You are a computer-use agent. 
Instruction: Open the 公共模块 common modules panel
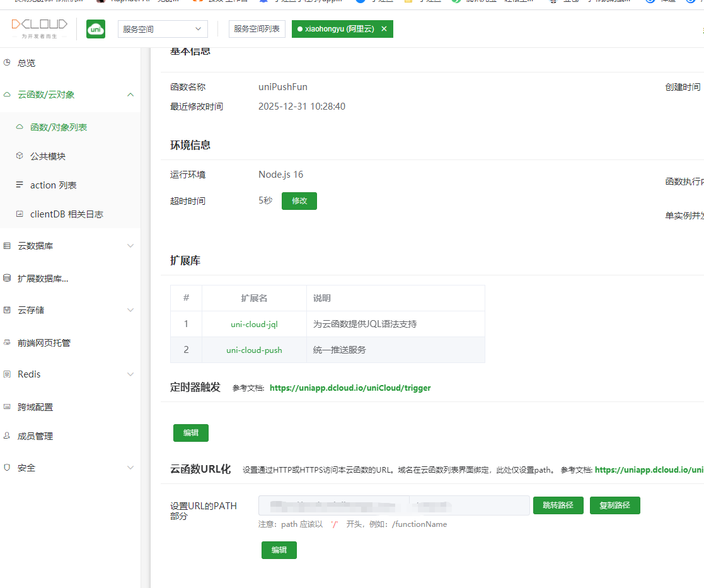coord(49,156)
